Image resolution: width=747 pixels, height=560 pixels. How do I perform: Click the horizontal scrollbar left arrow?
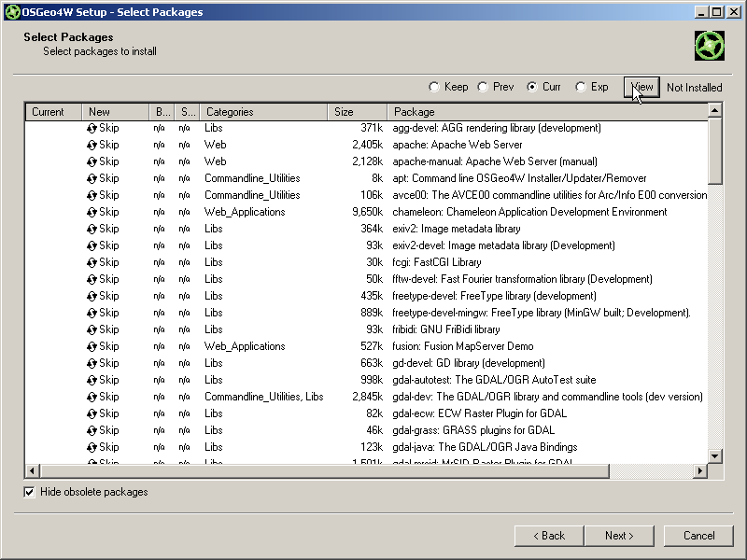32,471
